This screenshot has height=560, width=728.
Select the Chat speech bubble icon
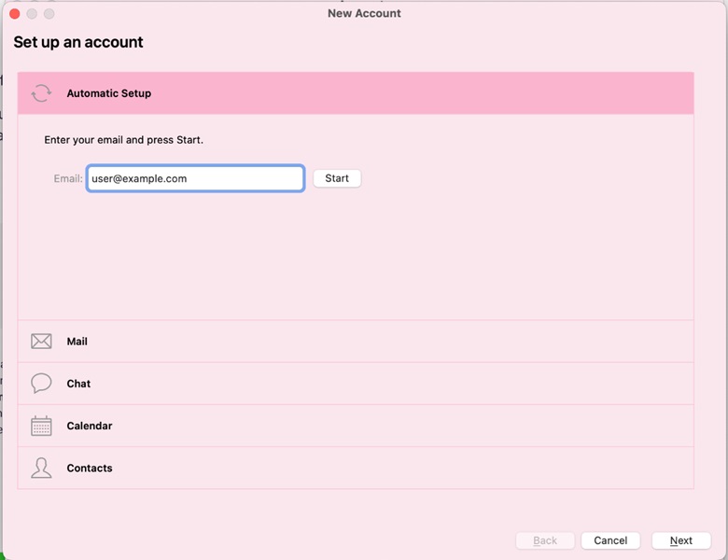click(x=41, y=384)
